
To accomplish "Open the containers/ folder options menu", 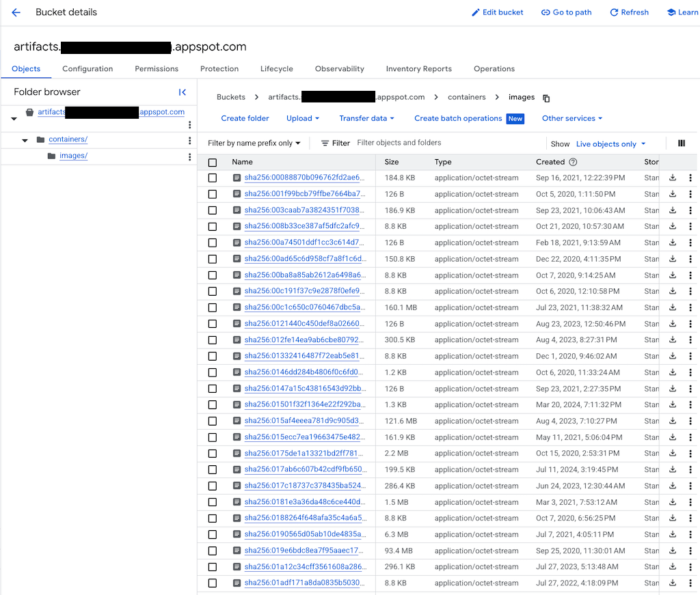I will tap(190, 140).
